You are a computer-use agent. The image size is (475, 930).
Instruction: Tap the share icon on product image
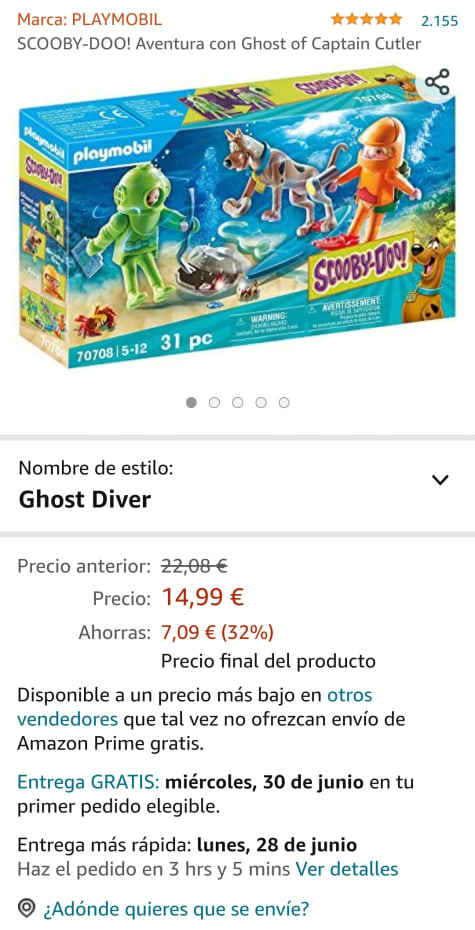[438, 82]
